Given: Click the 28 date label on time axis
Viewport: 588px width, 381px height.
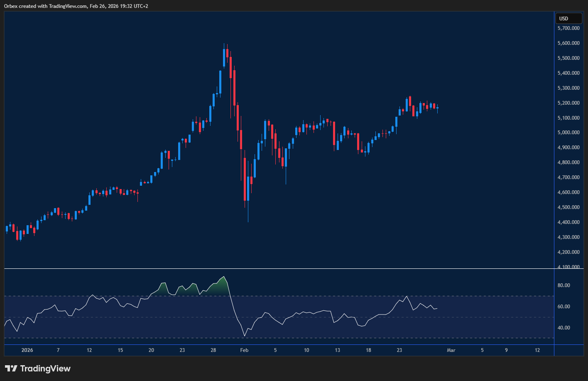Looking at the screenshot, I should tap(213, 350).
